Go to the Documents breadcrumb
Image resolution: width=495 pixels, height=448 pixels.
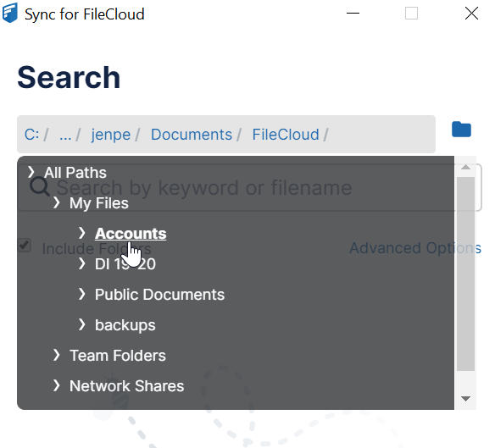click(192, 135)
